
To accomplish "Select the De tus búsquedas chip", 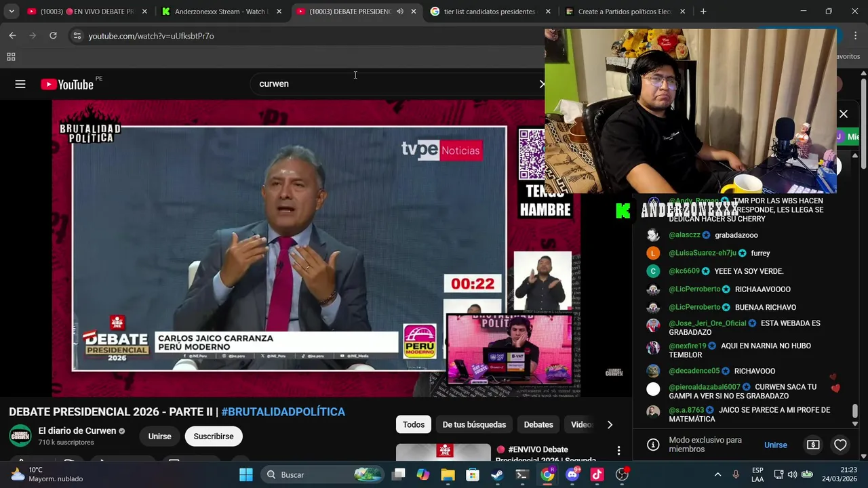I will pyautogui.click(x=474, y=424).
